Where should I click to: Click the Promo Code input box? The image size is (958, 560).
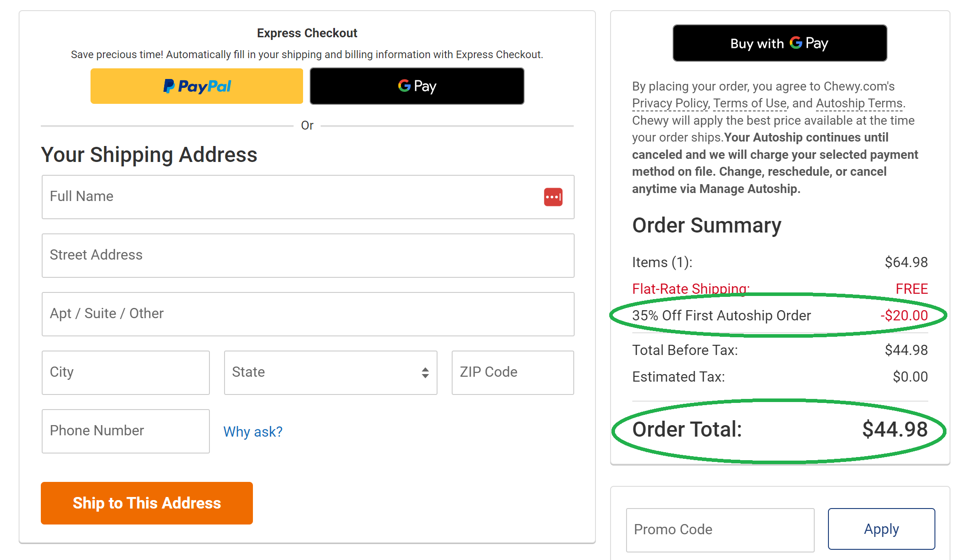720,530
